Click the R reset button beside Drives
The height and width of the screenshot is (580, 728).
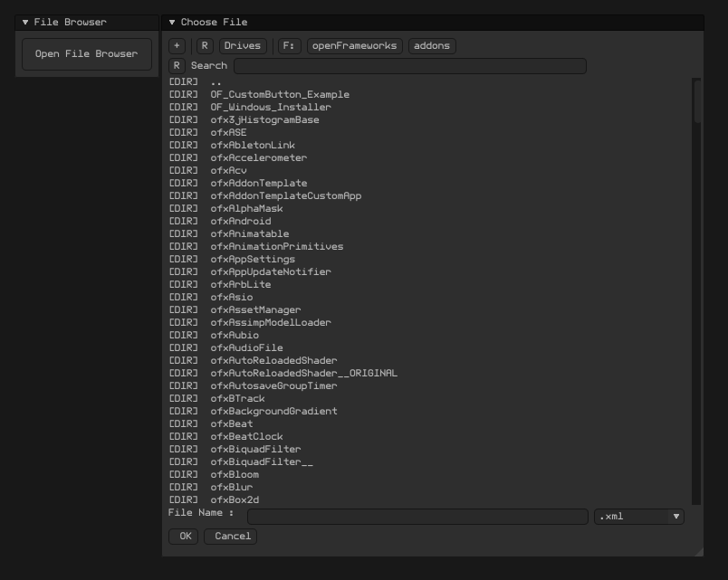(x=205, y=46)
